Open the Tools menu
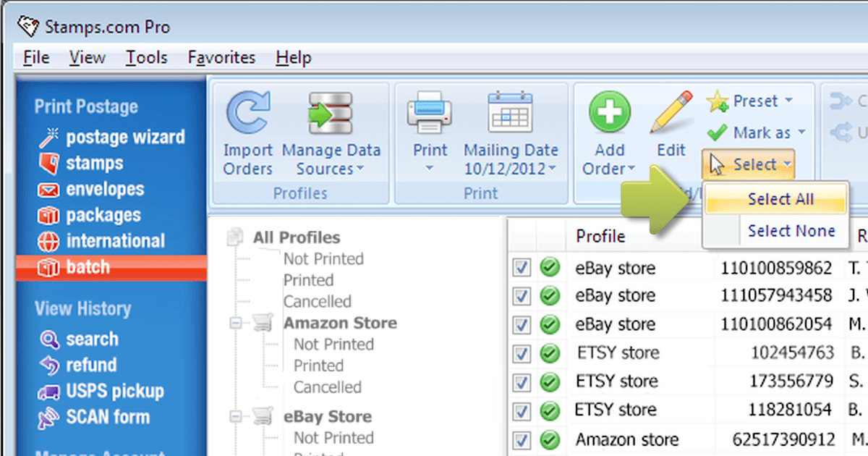Image resolution: width=868 pixels, height=456 pixels. click(x=147, y=58)
